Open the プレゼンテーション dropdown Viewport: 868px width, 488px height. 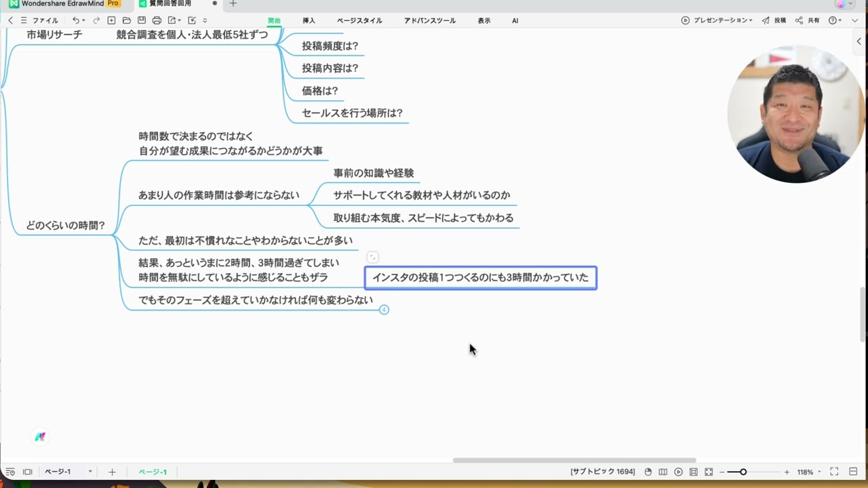click(717, 20)
